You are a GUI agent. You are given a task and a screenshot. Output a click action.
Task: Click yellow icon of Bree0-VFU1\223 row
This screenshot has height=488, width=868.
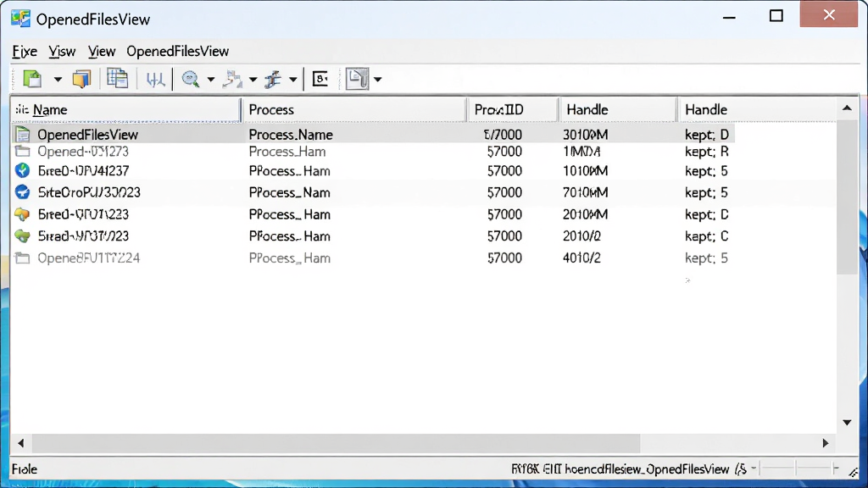pos(22,214)
